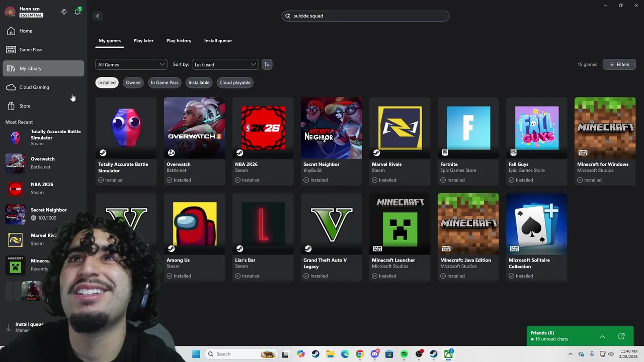
Task: Toggle the Installable filter chip
Action: [199, 82]
